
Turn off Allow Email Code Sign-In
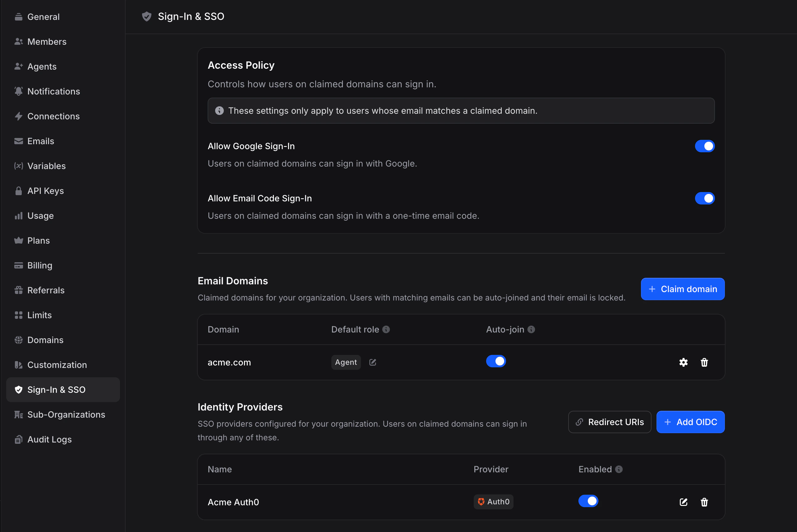[705, 198]
